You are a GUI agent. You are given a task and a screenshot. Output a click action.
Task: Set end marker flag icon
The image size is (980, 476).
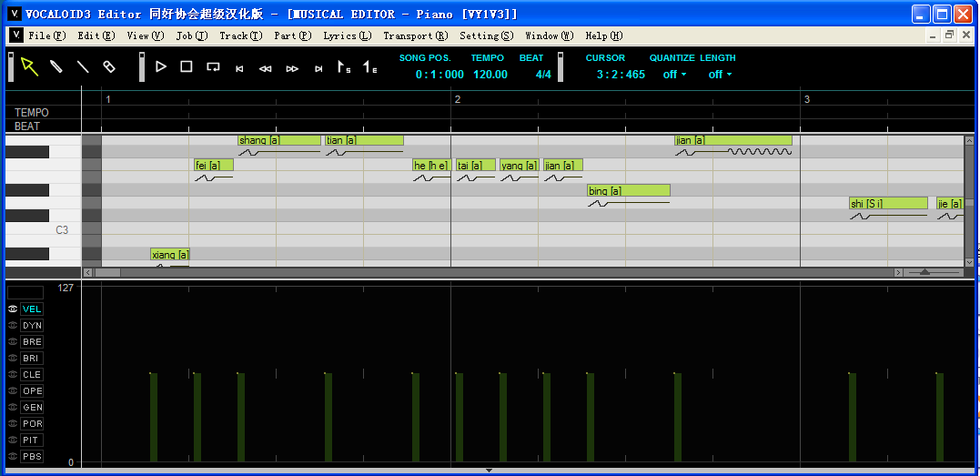(370, 67)
